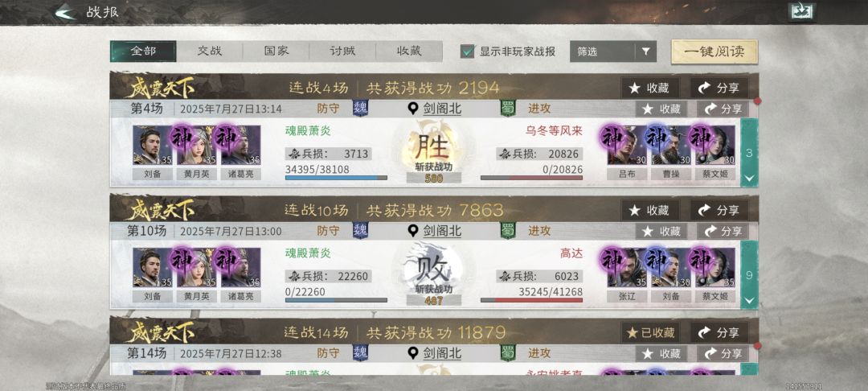Viewport: 868px width, 391px height.
Task: Click the 一键阅读 button
Action: [x=714, y=51]
